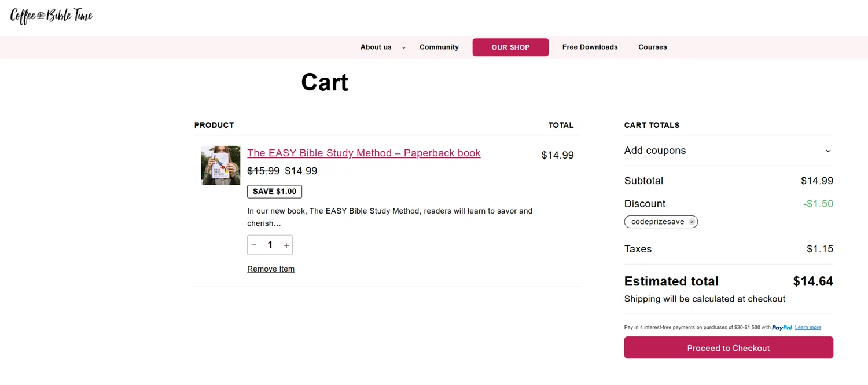Click the book product thumbnail image
The height and width of the screenshot is (385, 868).
(220, 166)
